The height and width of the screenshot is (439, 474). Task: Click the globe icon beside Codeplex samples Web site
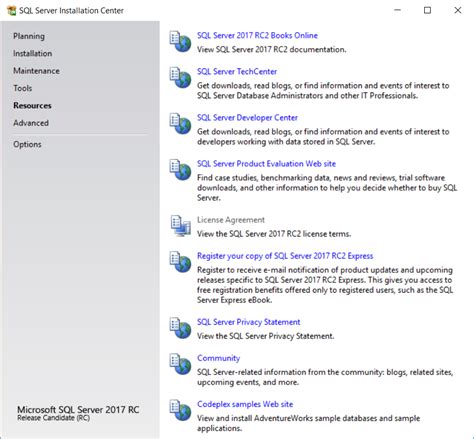(x=180, y=410)
